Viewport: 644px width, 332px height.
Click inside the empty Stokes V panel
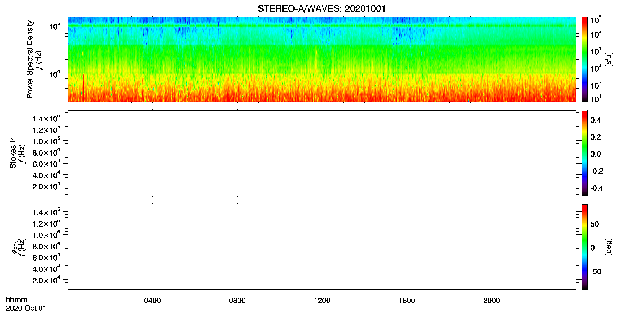tap(322, 153)
